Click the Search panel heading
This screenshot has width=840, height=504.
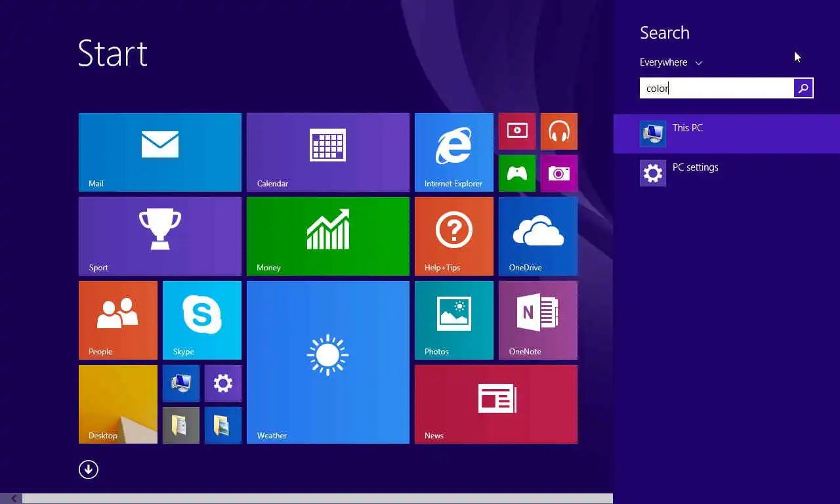(x=664, y=33)
